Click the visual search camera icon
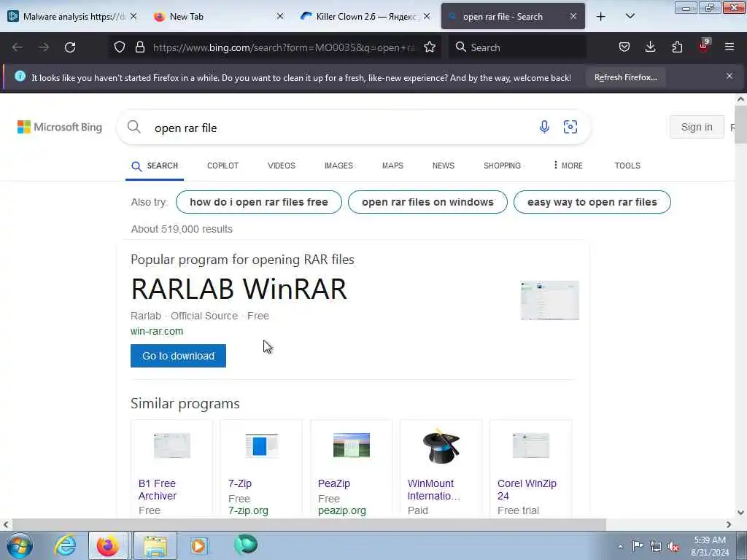 coord(570,127)
